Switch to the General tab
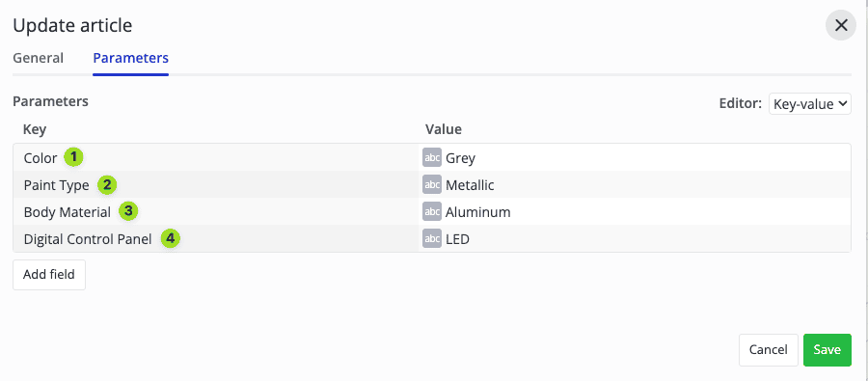 click(x=39, y=58)
